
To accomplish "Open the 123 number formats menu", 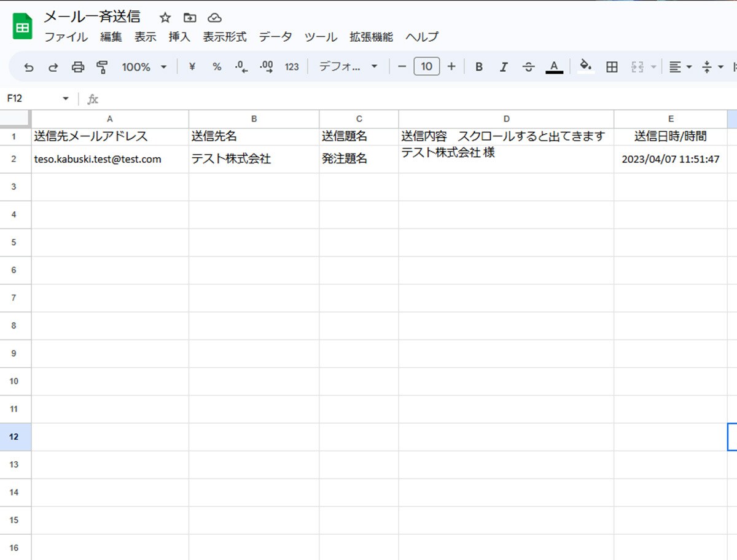I will point(292,67).
